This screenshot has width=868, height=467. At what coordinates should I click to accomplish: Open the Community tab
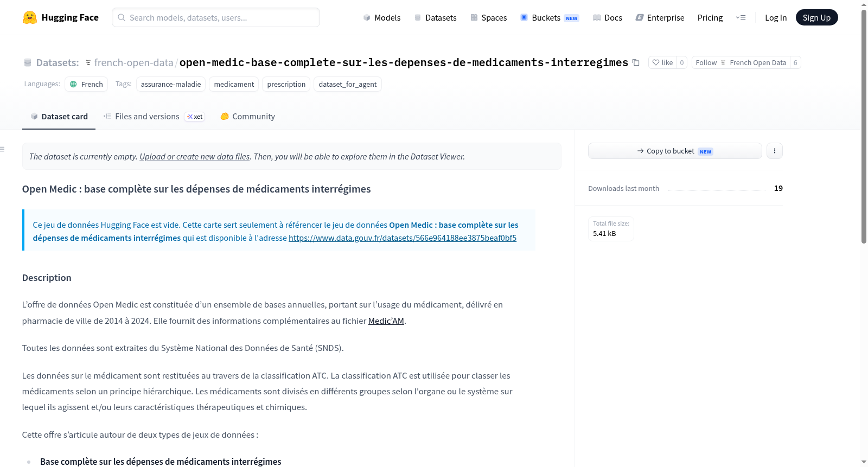[x=247, y=117]
